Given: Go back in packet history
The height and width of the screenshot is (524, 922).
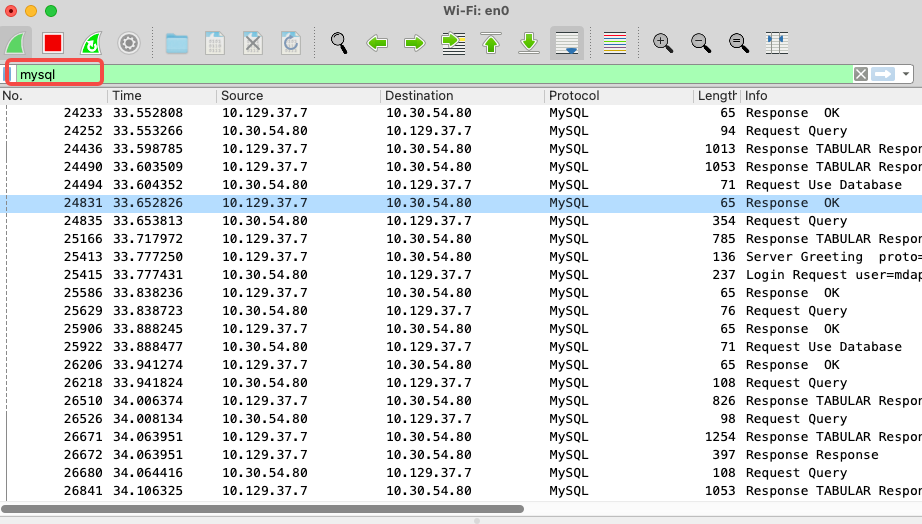Looking at the screenshot, I should pyautogui.click(x=377, y=43).
